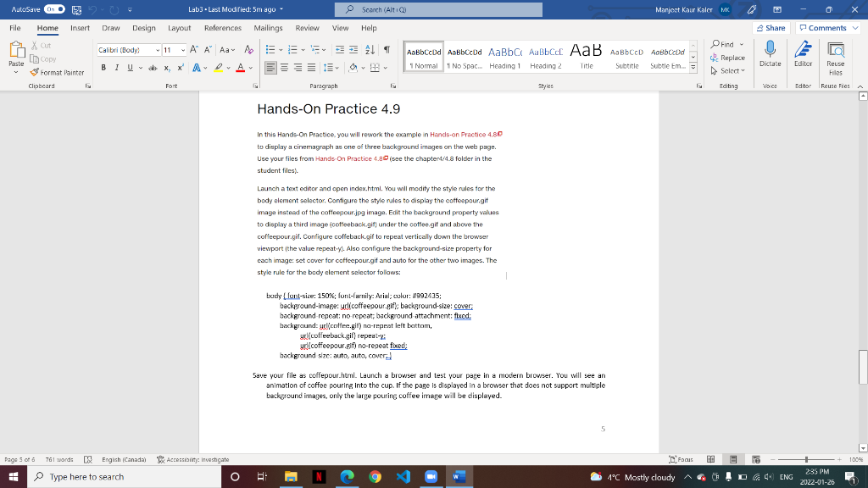868x488 pixels.
Task: Open the Review tab
Action: coord(308,27)
